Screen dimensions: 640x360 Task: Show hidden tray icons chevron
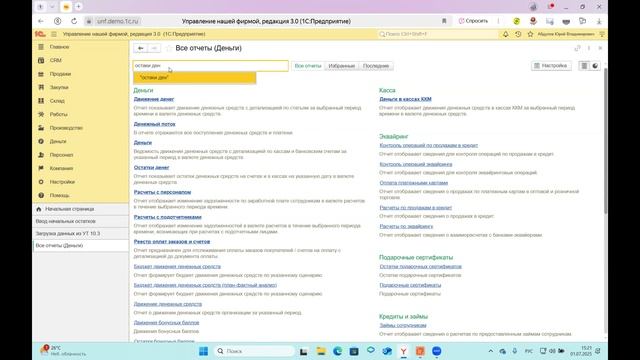pos(491,351)
